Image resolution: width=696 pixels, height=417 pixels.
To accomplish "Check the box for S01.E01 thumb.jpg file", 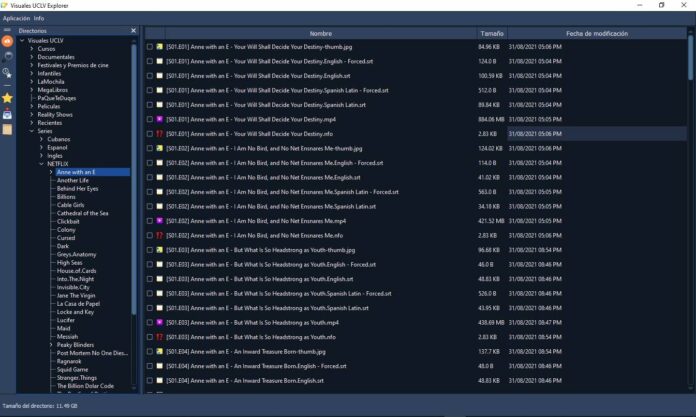I will click(150, 47).
